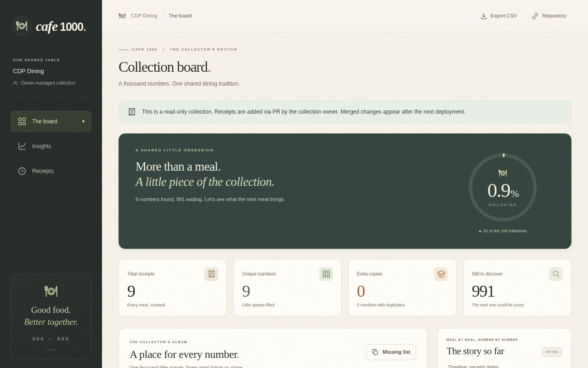Open the All time period selector
The height and width of the screenshot is (368, 588).
[552, 352]
